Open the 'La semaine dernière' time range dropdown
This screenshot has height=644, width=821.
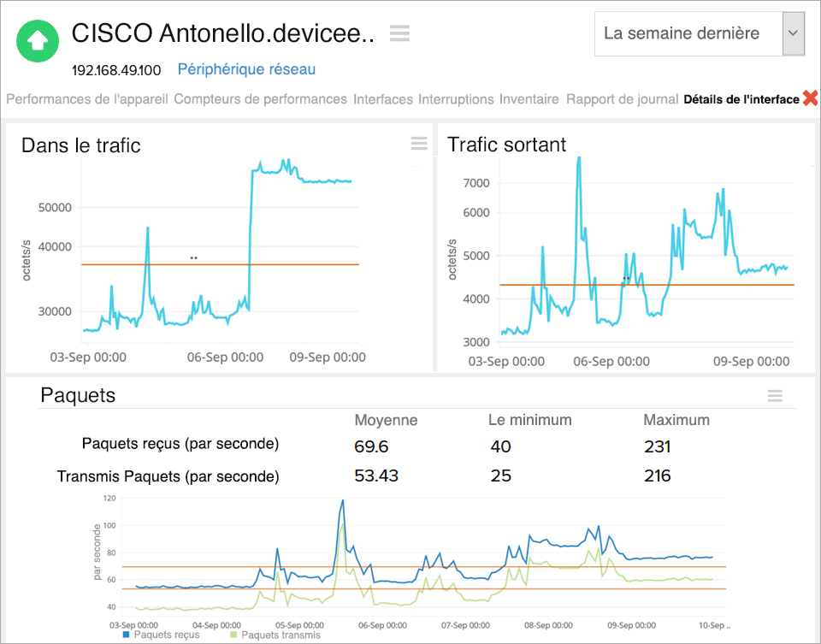(x=684, y=33)
